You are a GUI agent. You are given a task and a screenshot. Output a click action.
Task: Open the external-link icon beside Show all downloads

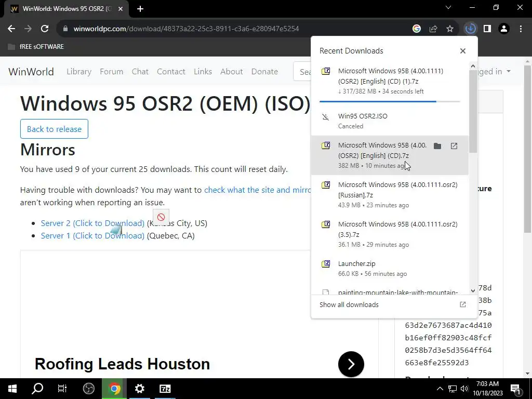(x=463, y=304)
